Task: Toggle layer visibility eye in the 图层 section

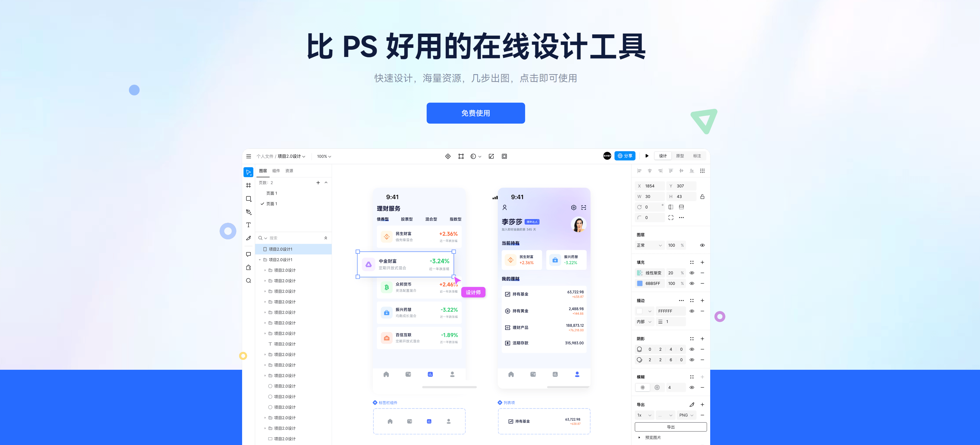Action: (x=702, y=246)
